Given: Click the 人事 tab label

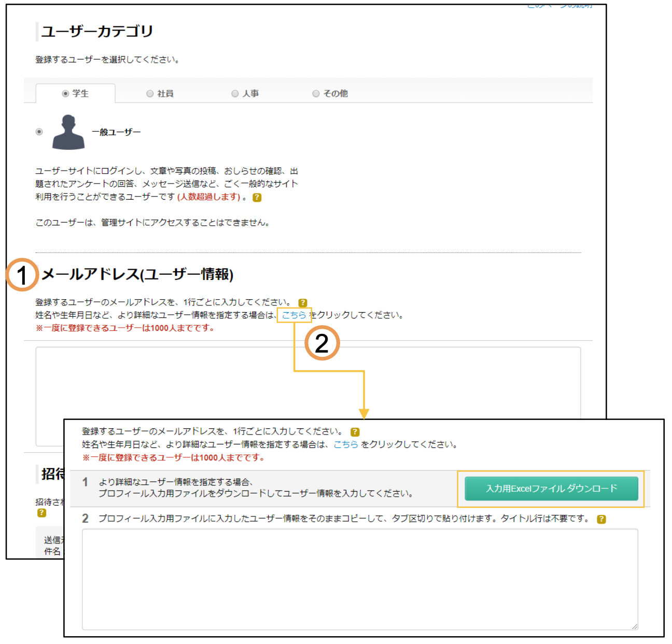Looking at the screenshot, I should pyautogui.click(x=251, y=94).
